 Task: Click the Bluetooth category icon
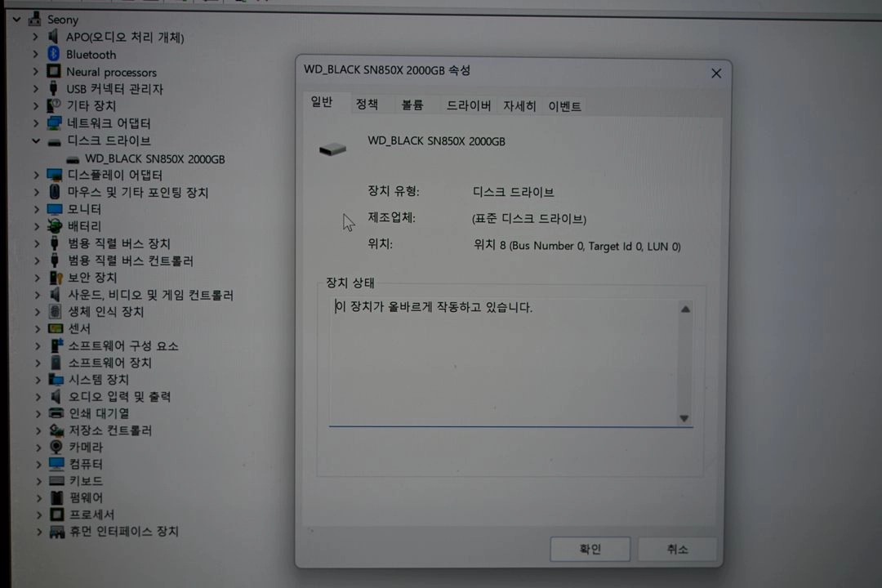pyautogui.click(x=53, y=54)
